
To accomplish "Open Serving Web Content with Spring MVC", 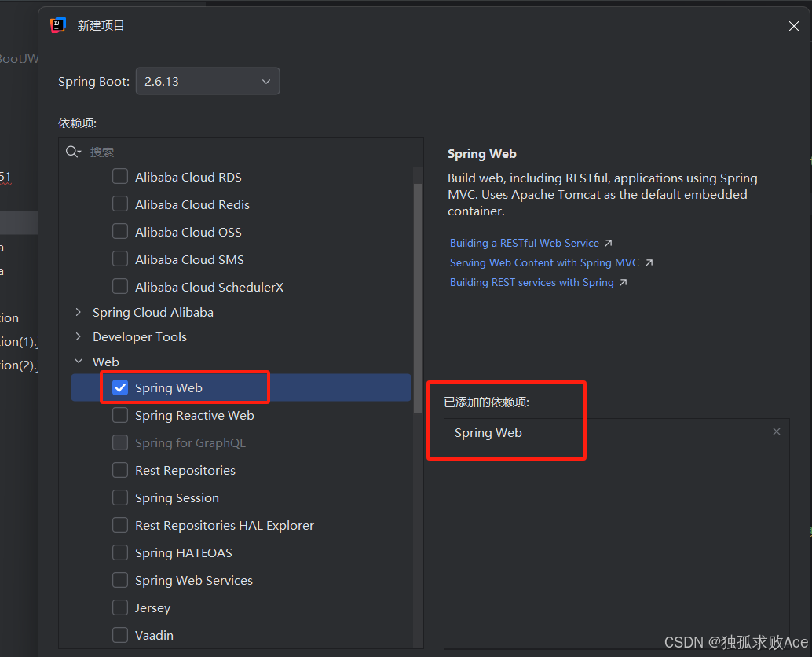I will (x=544, y=262).
